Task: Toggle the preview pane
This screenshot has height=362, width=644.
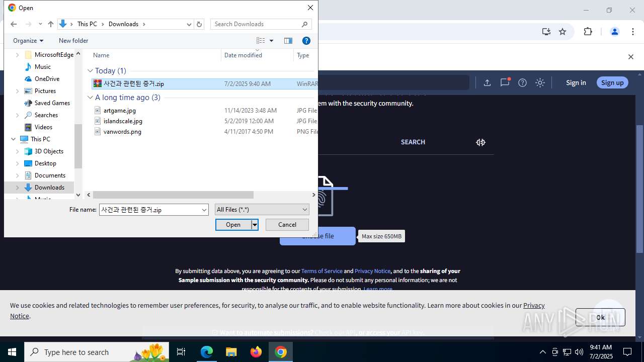Action: (x=288, y=41)
